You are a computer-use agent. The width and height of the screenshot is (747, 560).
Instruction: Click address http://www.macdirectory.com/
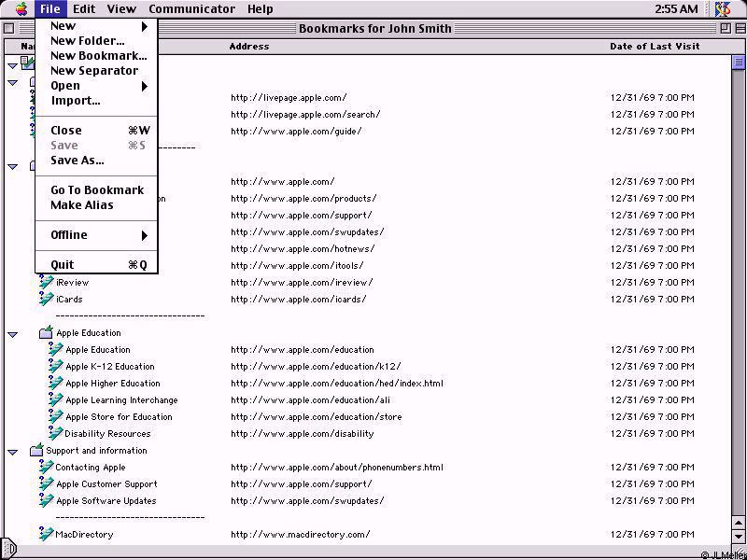[300, 534]
